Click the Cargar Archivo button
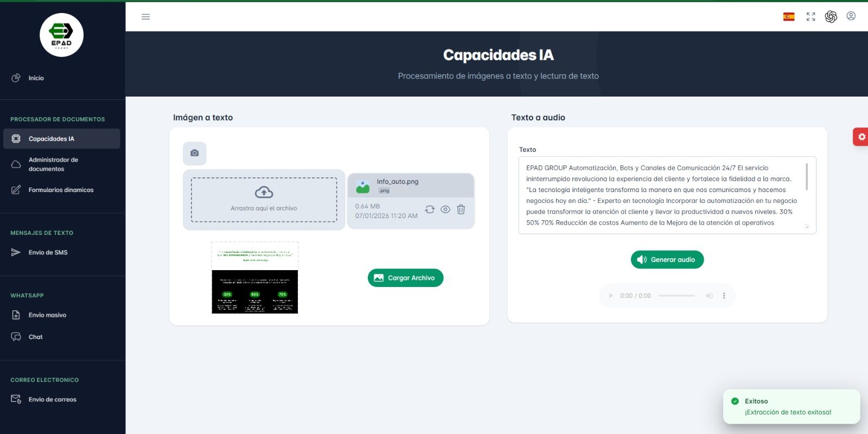The image size is (868, 434). click(x=405, y=278)
